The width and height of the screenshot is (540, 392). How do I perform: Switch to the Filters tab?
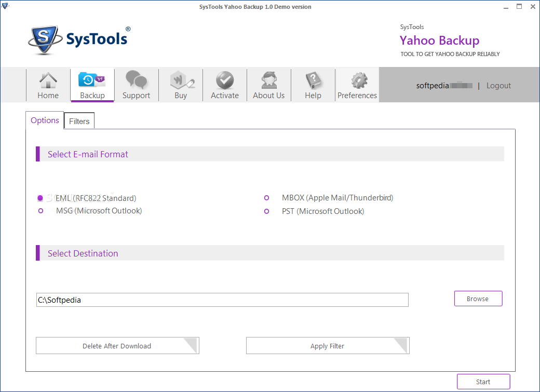click(x=79, y=120)
